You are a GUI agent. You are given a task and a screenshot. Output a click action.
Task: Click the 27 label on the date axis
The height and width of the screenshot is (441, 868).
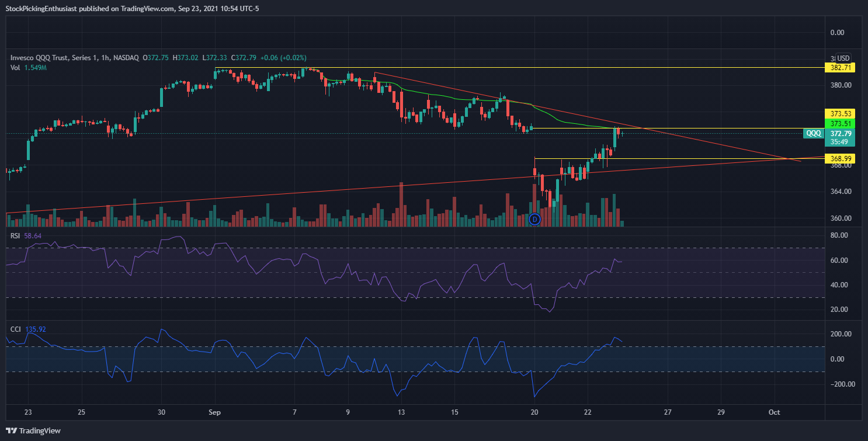coord(668,412)
